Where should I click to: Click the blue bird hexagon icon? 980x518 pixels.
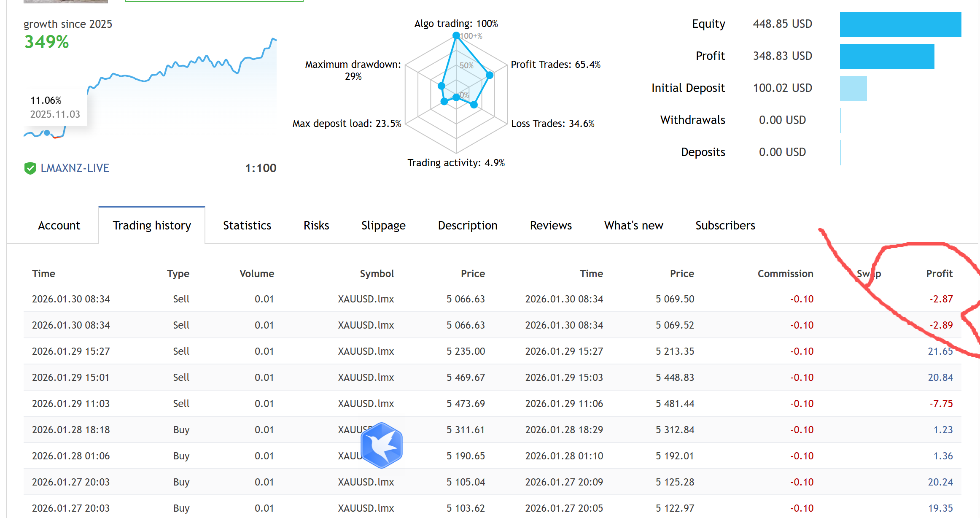(382, 445)
